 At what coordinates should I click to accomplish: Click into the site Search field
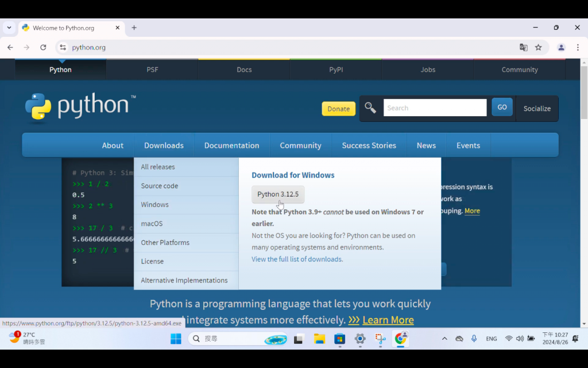pos(435,108)
